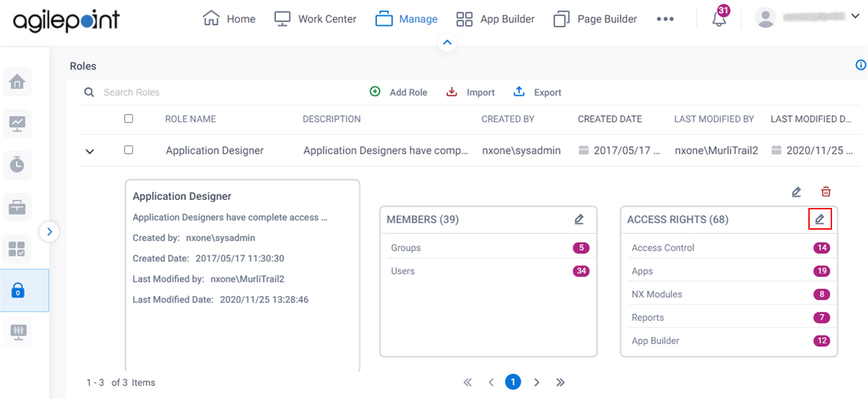
Task: Click the user profile avatar
Action: point(766,18)
